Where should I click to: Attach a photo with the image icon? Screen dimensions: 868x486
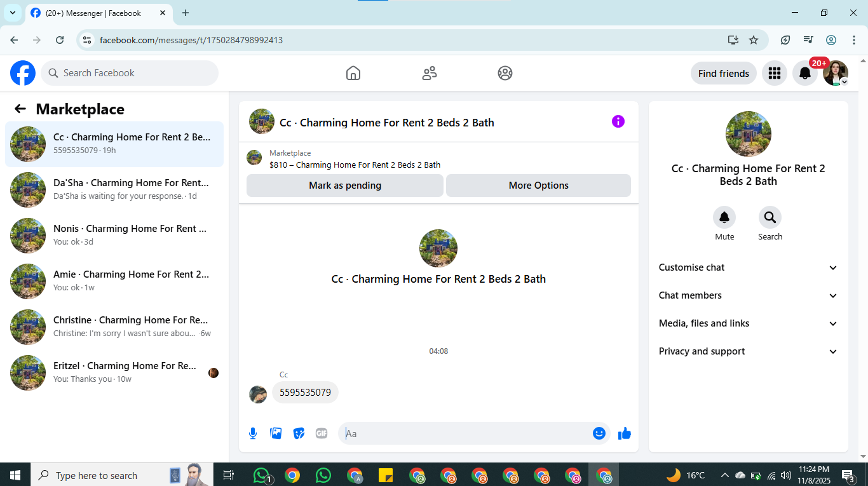(276, 433)
